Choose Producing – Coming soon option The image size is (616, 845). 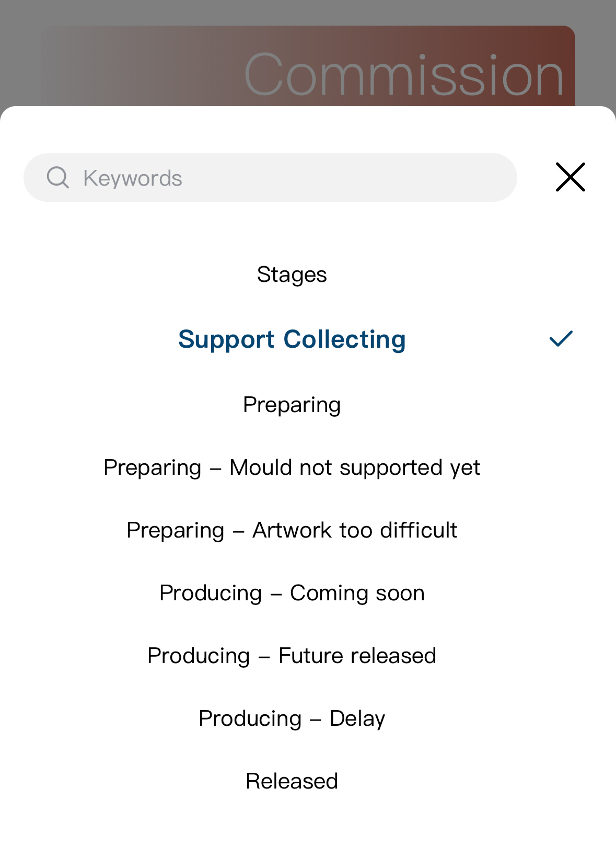(292, 593)
